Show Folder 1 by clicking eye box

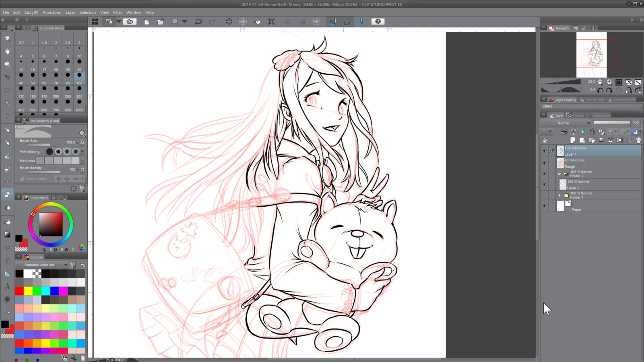544,195
